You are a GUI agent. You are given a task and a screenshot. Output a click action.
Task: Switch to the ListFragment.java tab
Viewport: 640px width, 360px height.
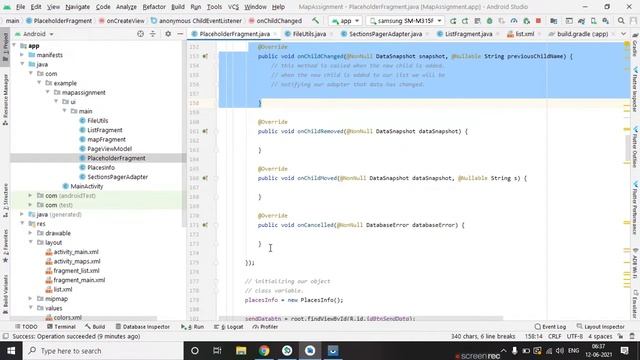tap(468, 34)
